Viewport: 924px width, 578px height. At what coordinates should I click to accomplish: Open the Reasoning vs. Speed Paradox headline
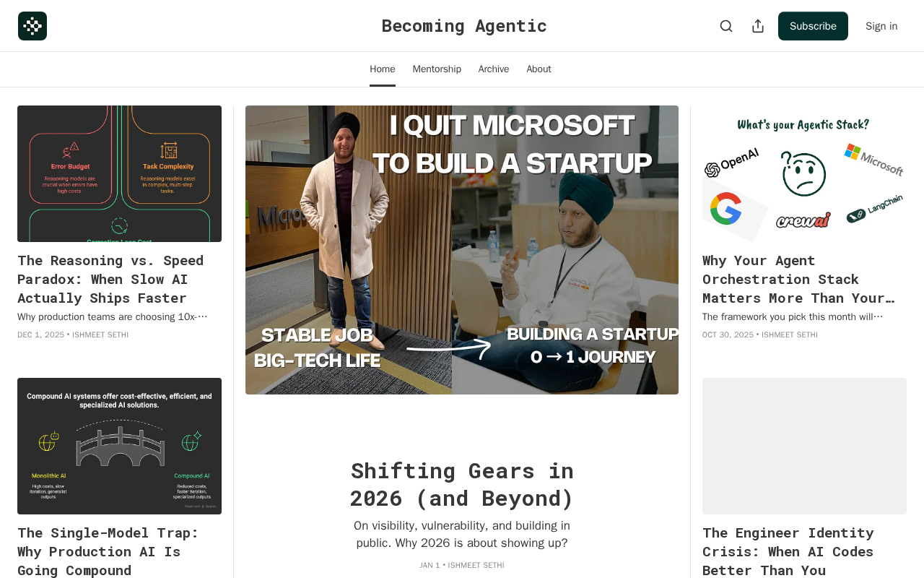[110, 279]
